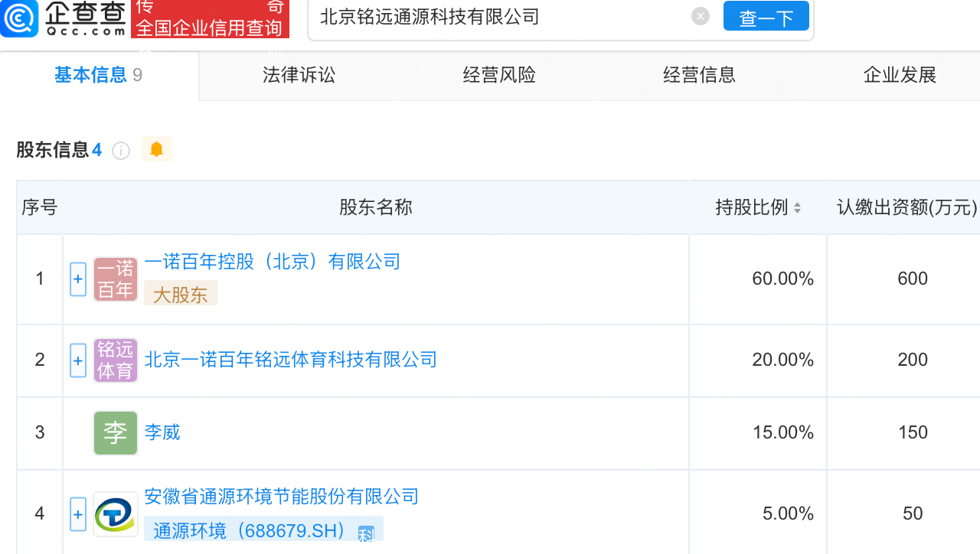Click the info icon beside 股东信息
This screenshot has height=554, width=980.
(x=121, y=151)
